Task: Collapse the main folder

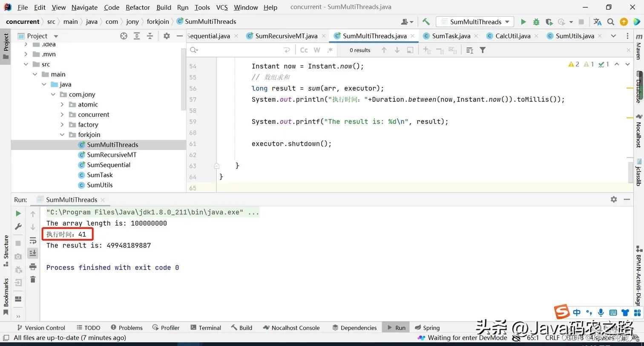Action: [35, 74]
